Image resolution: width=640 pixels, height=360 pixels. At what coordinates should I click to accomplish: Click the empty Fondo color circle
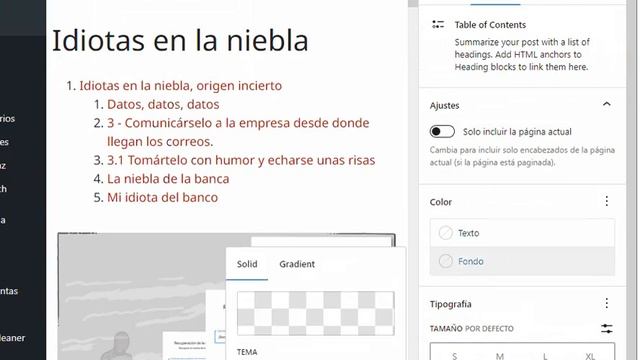(x=445, y=261)
